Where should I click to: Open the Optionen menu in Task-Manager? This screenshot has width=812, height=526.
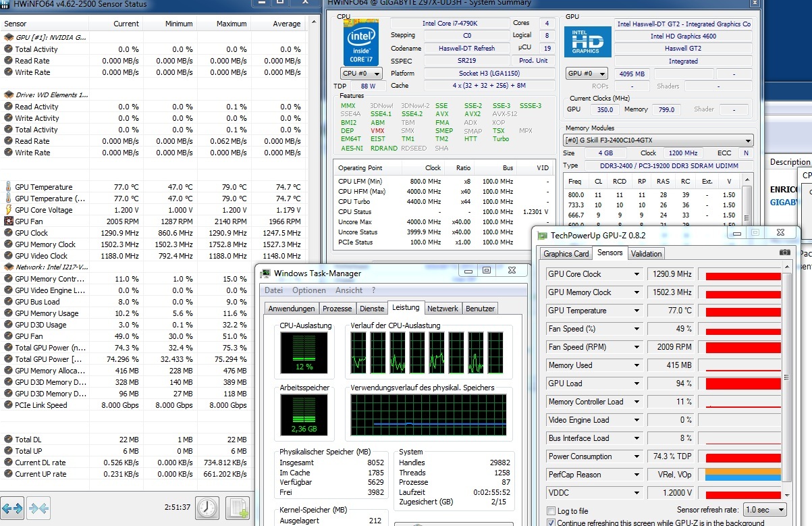coord(309,290)
